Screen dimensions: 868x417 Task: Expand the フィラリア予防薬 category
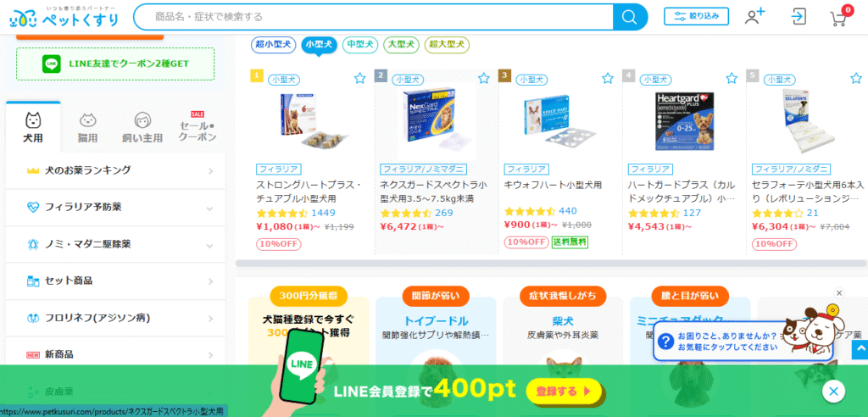tap(115, 207)
